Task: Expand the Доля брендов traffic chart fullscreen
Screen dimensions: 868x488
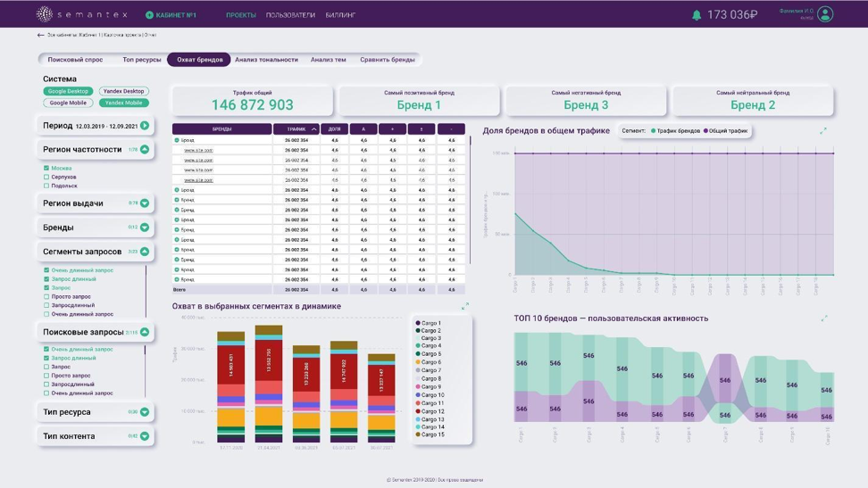Action: pos(823,131)
